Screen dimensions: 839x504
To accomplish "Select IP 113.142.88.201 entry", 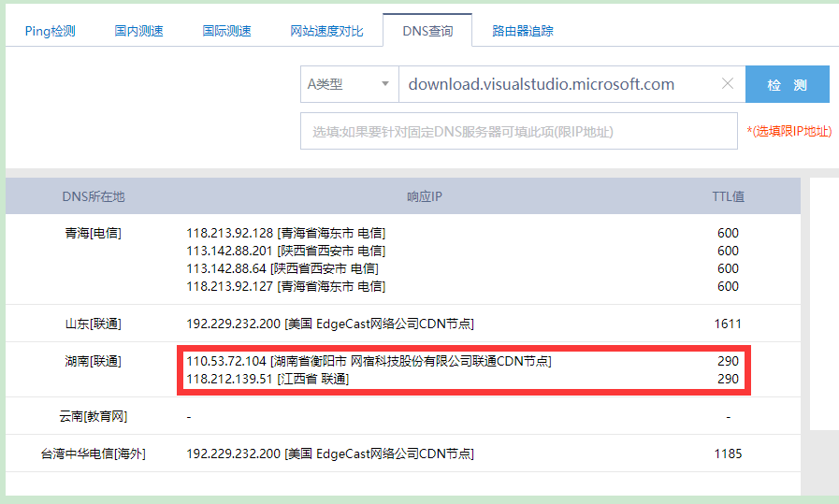I will coord(285,251).
